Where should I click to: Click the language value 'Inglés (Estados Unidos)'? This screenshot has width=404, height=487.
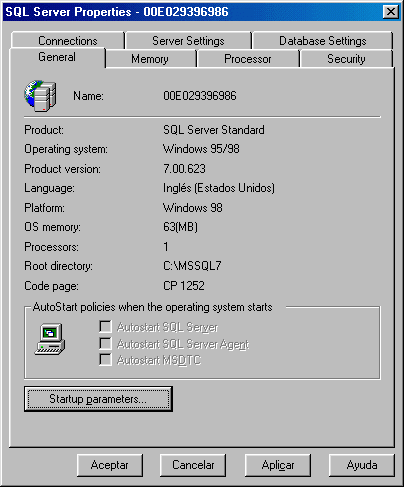tap(219, 188)
